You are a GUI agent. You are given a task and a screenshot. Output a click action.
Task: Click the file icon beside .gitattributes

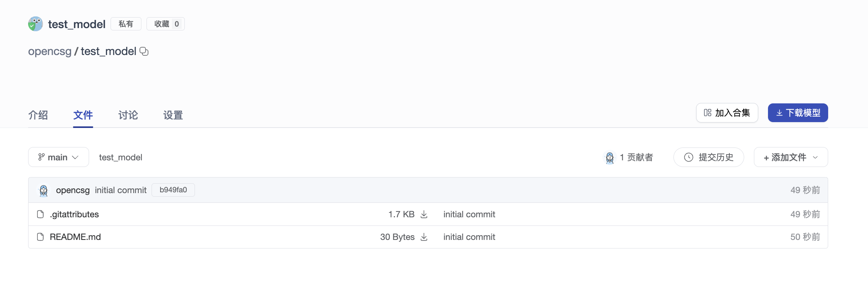tap(40, 214)
